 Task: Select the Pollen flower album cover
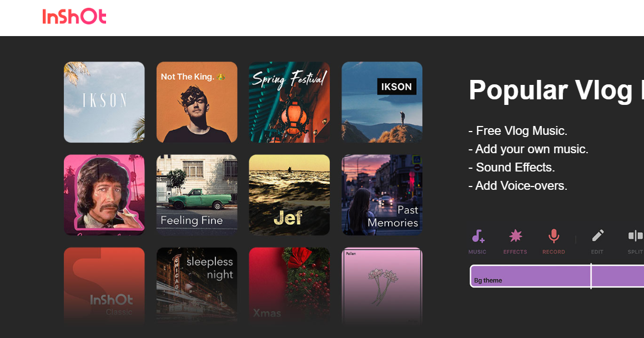pos(382,285)
